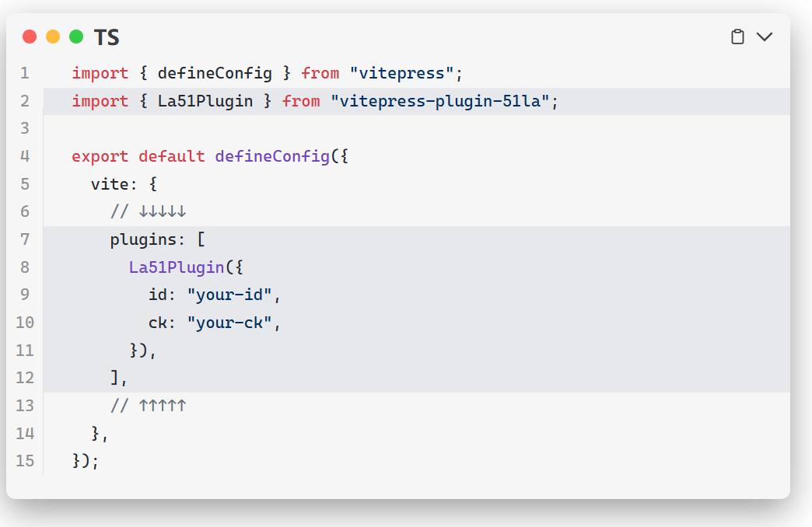Click the yellow window dot
Screen dimensions: 812x527
pos(53,37)
